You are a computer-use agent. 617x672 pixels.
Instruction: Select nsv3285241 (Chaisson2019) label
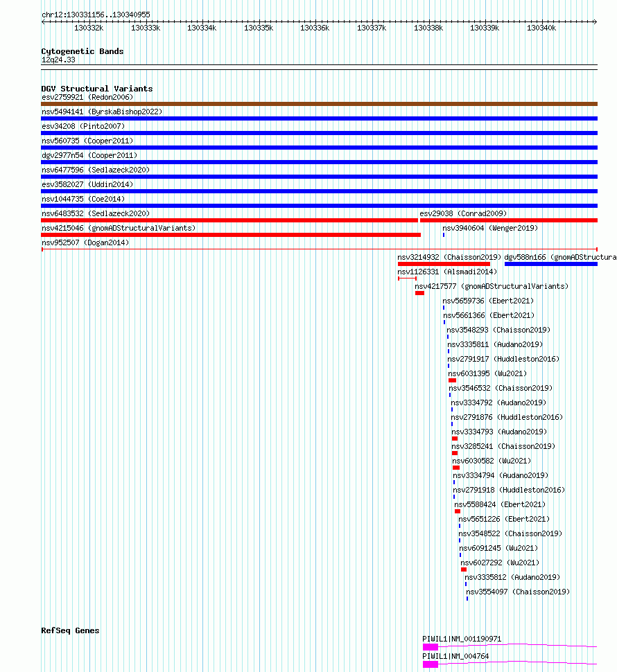(x=503, y=447)
